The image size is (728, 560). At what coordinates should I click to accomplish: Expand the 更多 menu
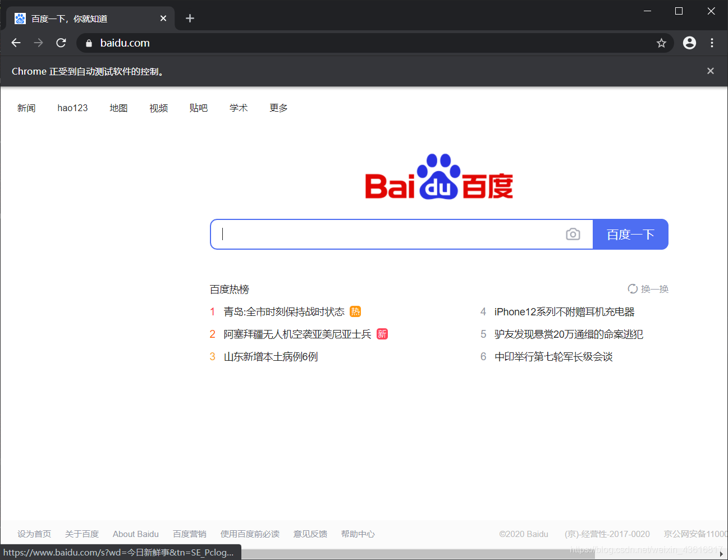tap(278, 108)
